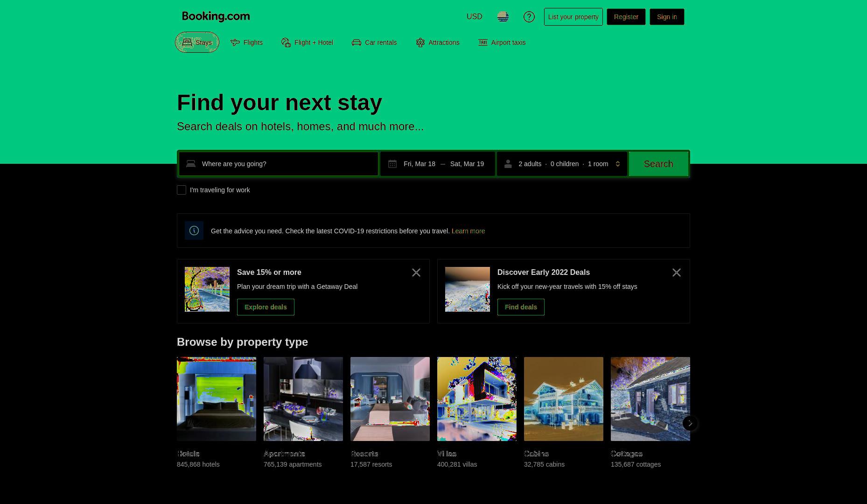Open the Cottages property thumbnail
The height and width of the screenshot is (504, 867).
click(x=650, y=399)
